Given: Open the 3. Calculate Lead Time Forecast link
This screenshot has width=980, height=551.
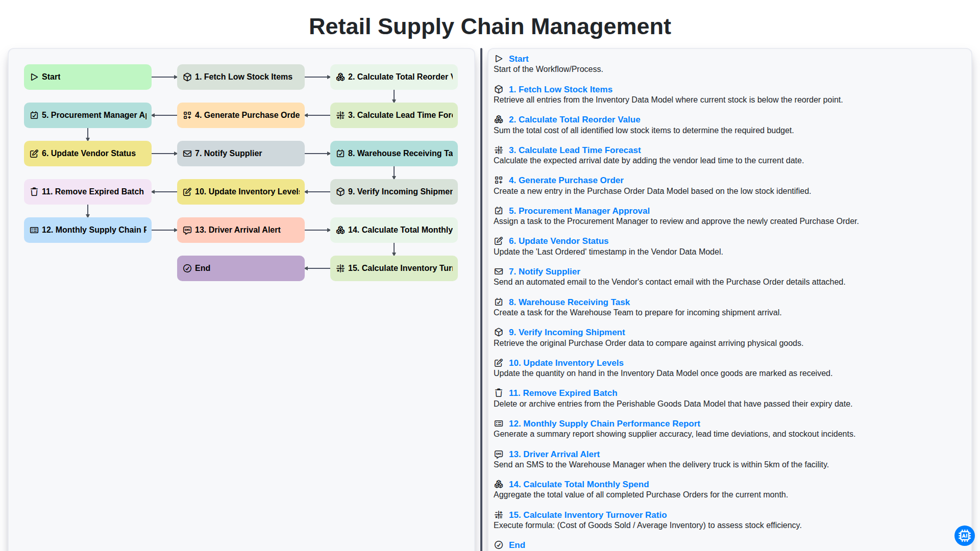Looking at the screenshot, I should click(575, 150).
